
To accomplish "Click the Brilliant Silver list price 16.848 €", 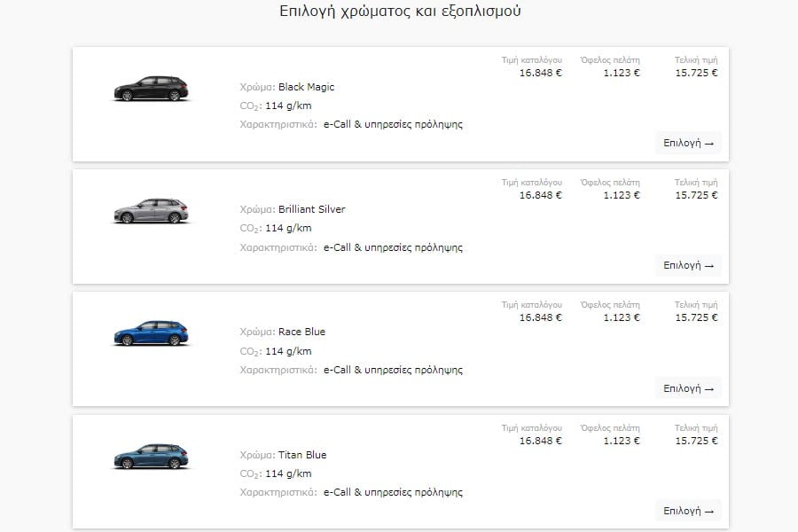I will point(540,195).
